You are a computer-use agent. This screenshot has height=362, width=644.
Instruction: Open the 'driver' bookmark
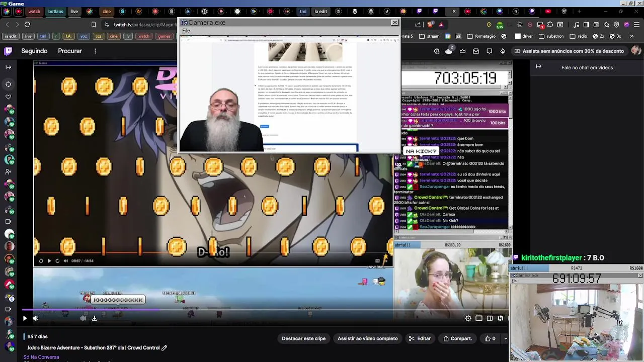click(524, 36)
